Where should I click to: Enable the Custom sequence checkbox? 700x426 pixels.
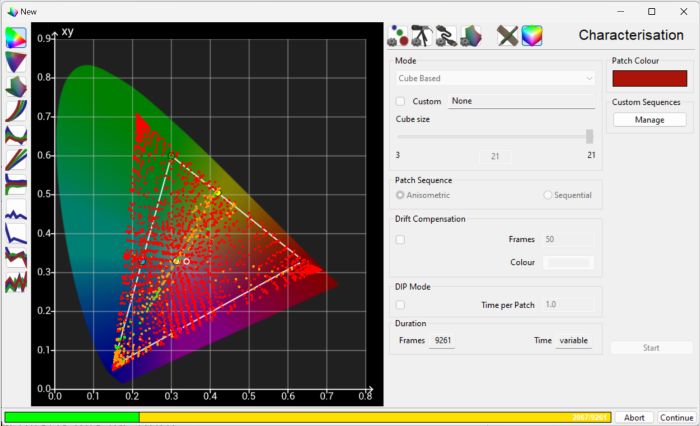pos(400,101)
